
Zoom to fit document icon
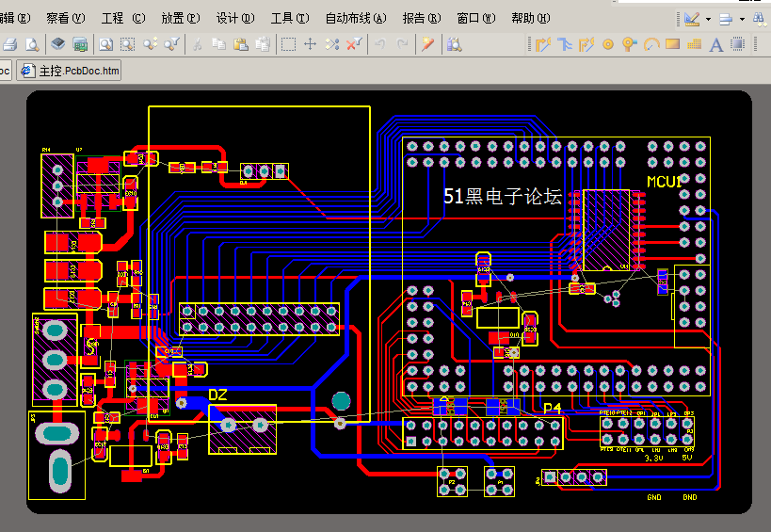pyautogui.click(x=105, y=45)
